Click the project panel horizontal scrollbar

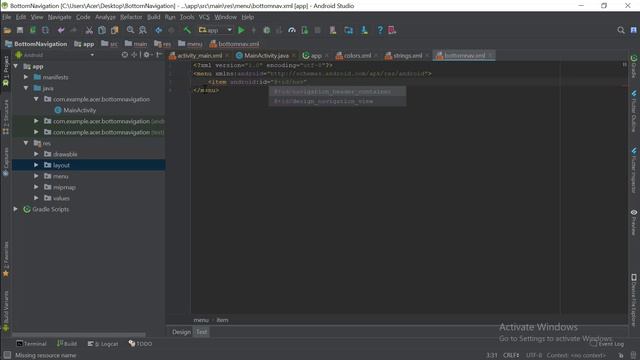pos(78,335)
